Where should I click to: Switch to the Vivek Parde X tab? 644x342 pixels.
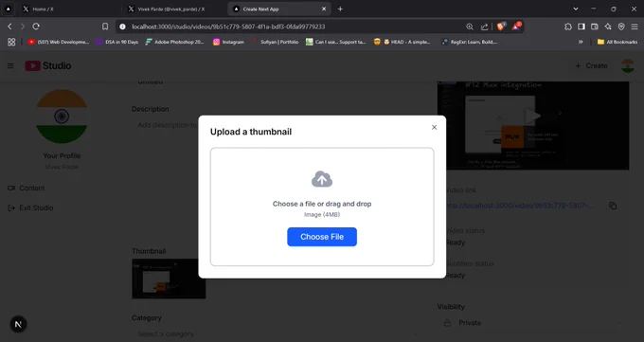coord(174,9)
